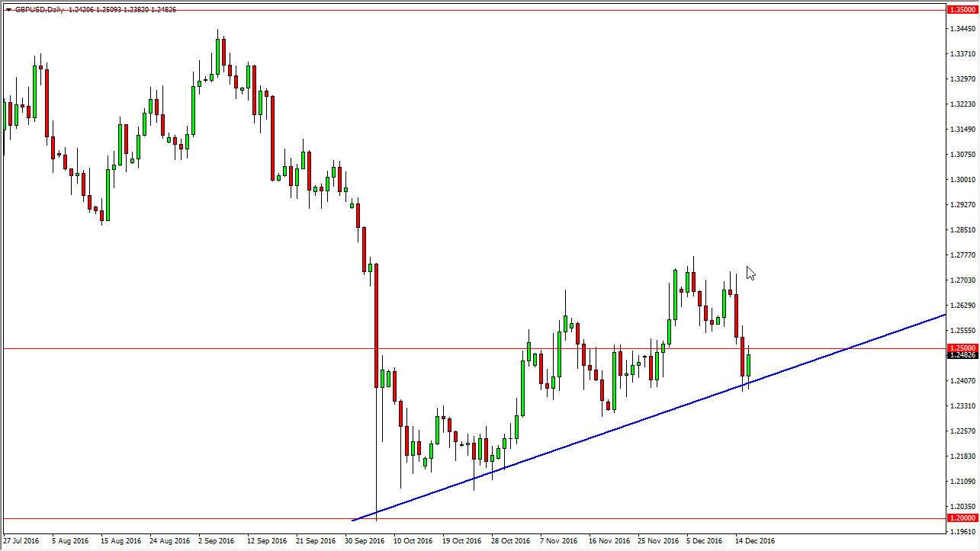980x551 pixels.
Task: Click the GBPUSD,Daily chart title label
Action: point(40,10)
